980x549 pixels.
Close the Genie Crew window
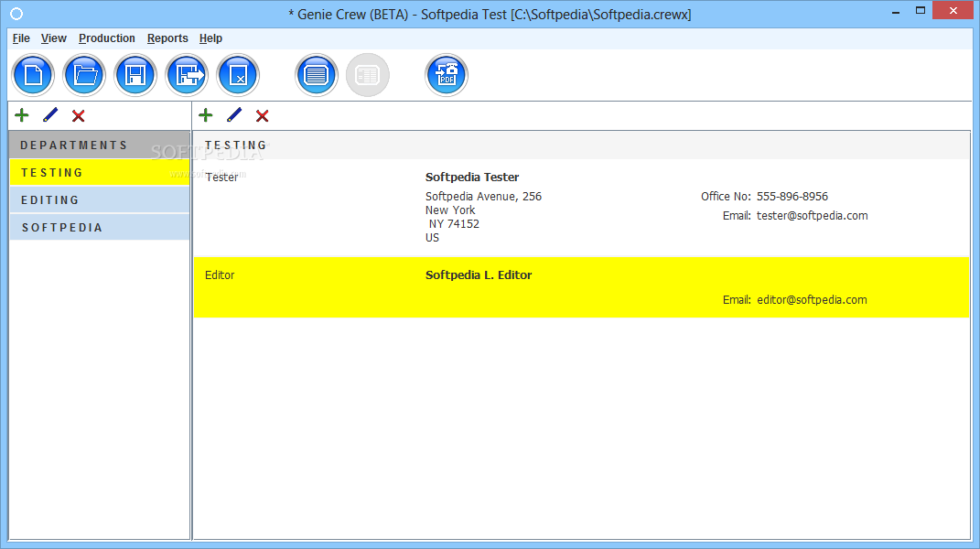coord(953,11)
